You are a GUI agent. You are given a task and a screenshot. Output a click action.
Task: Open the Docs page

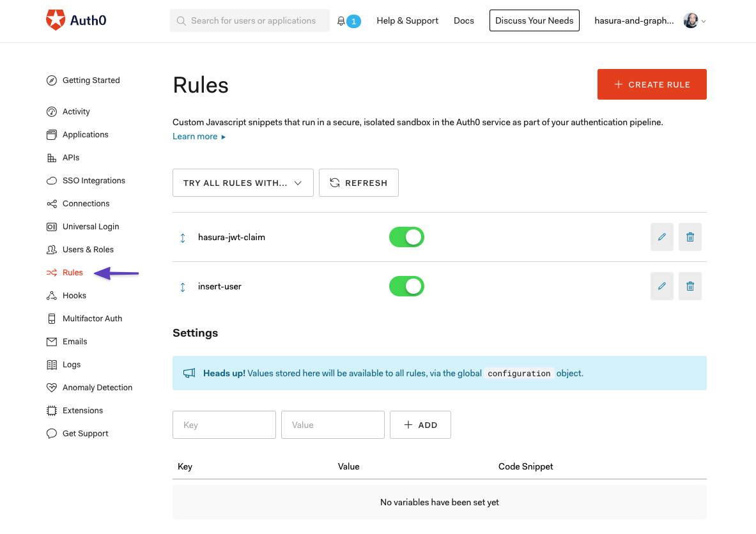click(x=463, y=20)
